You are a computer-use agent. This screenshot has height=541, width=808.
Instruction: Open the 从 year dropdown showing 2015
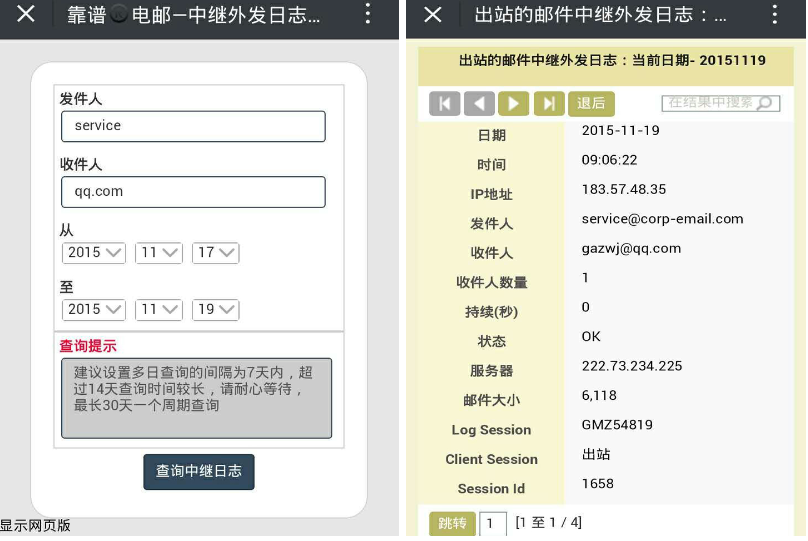(x=94, y=252)
